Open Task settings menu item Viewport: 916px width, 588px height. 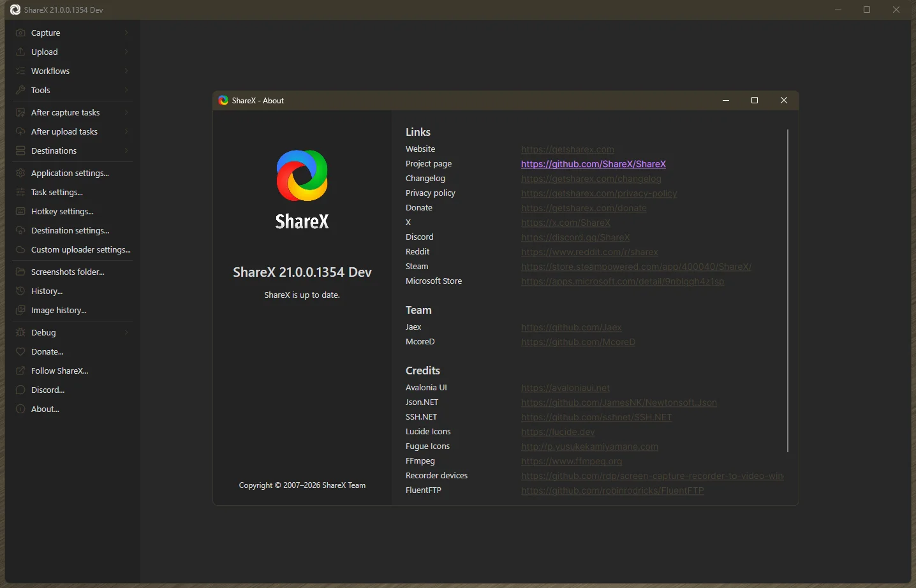click(x=72, y=192)
